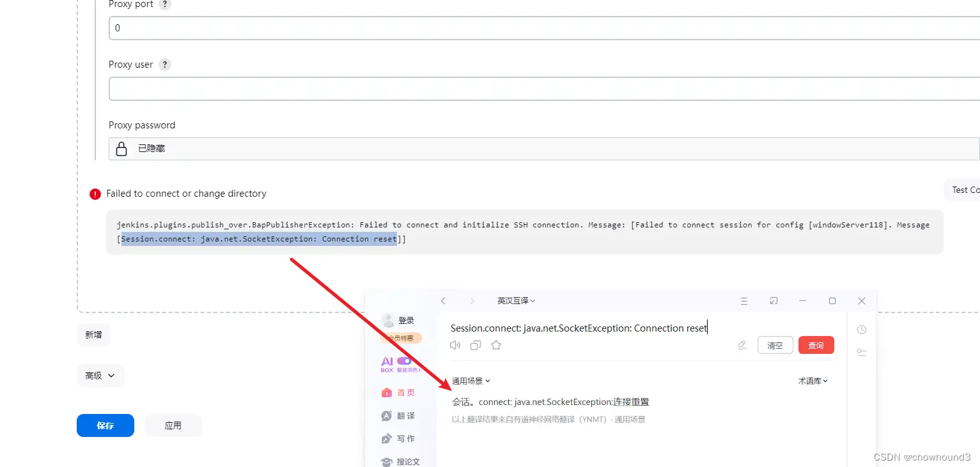Go back with the left chevron in translator
This screenshot has width=980, height=467.
pyautogui.click(x=443, y=301)
